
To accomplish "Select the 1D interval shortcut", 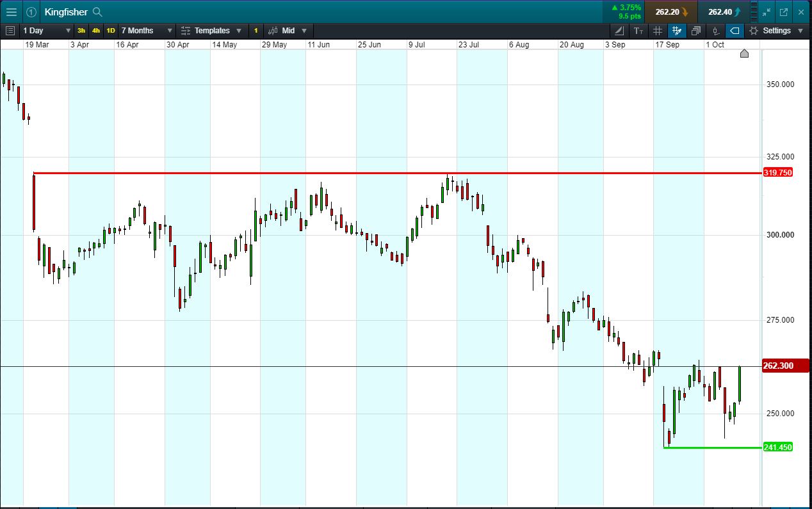I will coord(111,30).
